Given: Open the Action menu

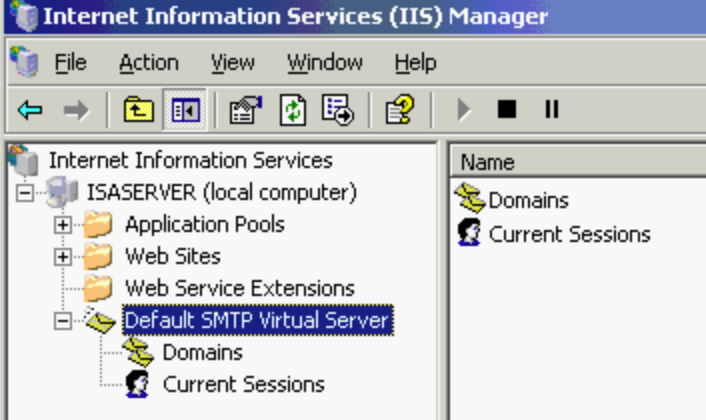Looking at the screenshot, I should (149, 63).
